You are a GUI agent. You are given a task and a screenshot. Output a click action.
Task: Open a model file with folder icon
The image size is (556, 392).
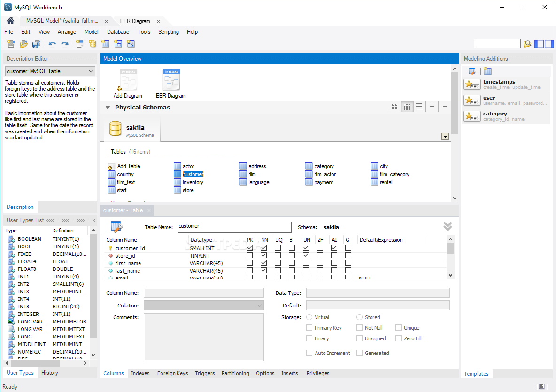pyautogui.click(x=24, y=44)
